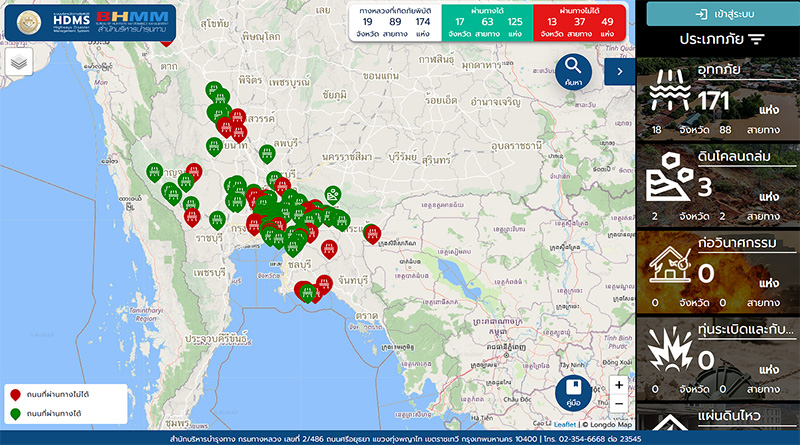Image resolution: width=800 pixels, height=445 pixels.
Task: Click the login arrow icon
Action: pyautogui.click(x=702, y=14)
